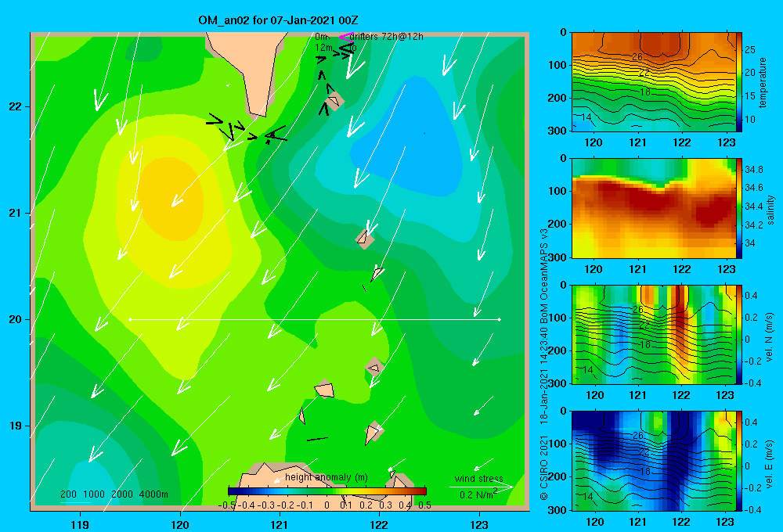Click the vel. N color scale bar
Screen dimensions: 783x532
[739, 334]
